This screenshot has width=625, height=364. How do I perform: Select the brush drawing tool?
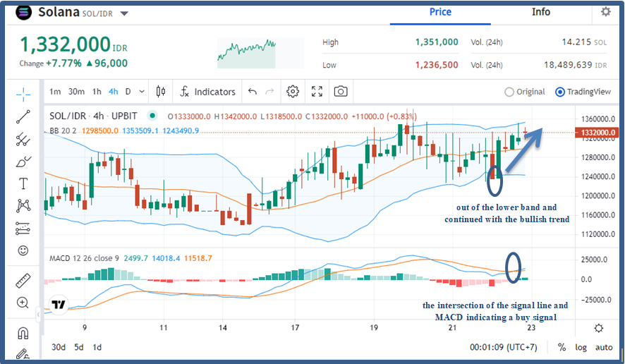click(23, 162)
